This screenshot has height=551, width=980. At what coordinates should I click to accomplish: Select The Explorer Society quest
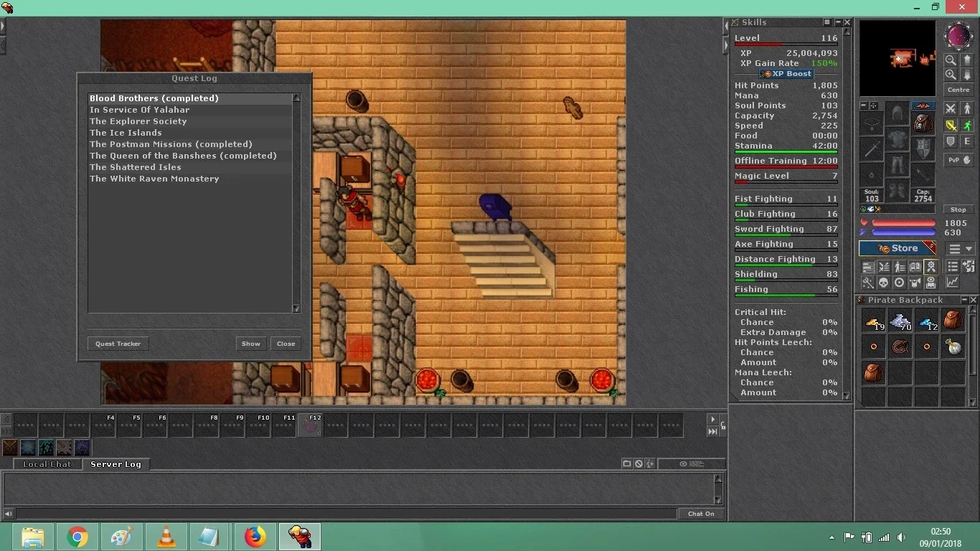tap(190, 121)
